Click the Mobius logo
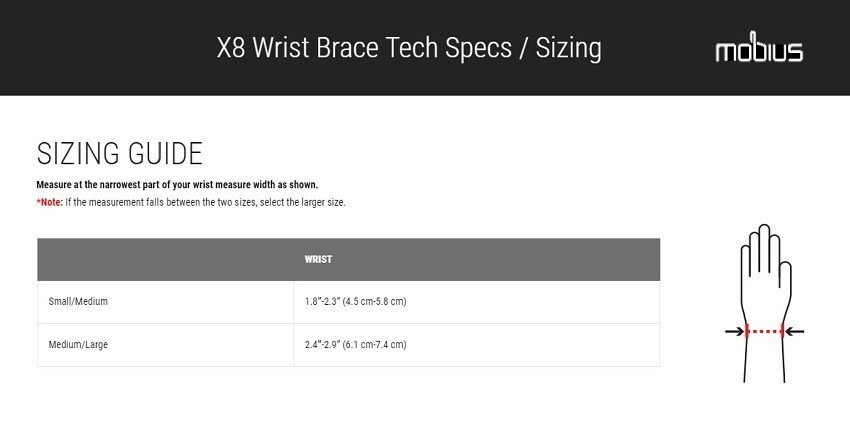850x425 pixels. (x=758, y=51)
